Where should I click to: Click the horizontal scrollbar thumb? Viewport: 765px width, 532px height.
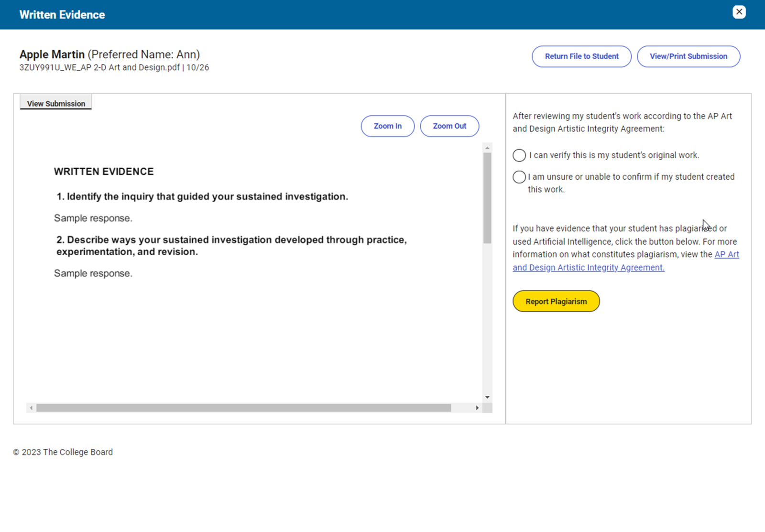point(244,408)
